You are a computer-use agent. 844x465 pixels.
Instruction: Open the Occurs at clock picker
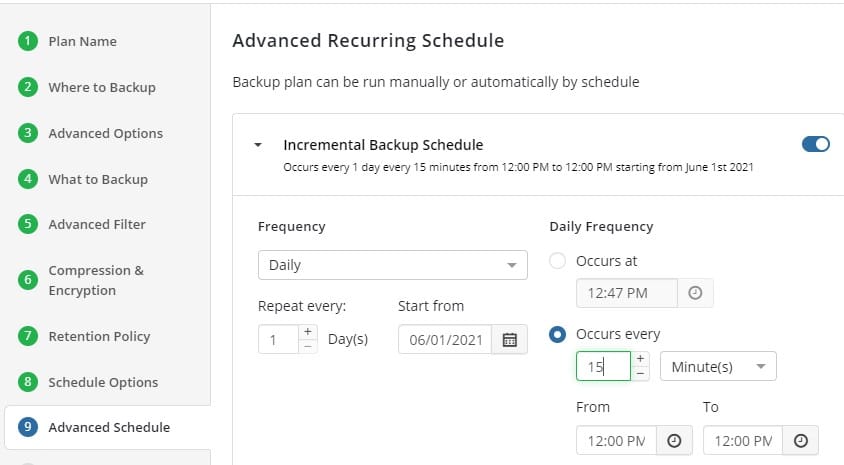(x=695, y=293)
